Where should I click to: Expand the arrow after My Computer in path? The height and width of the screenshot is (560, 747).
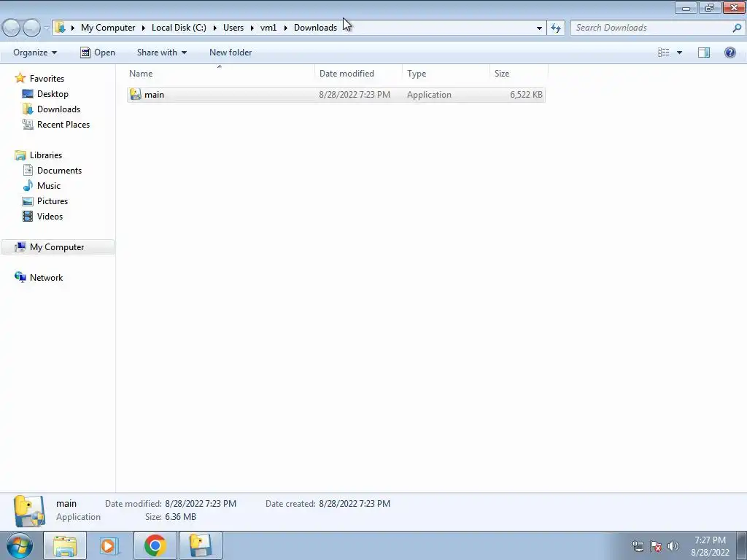click(144, 28)
